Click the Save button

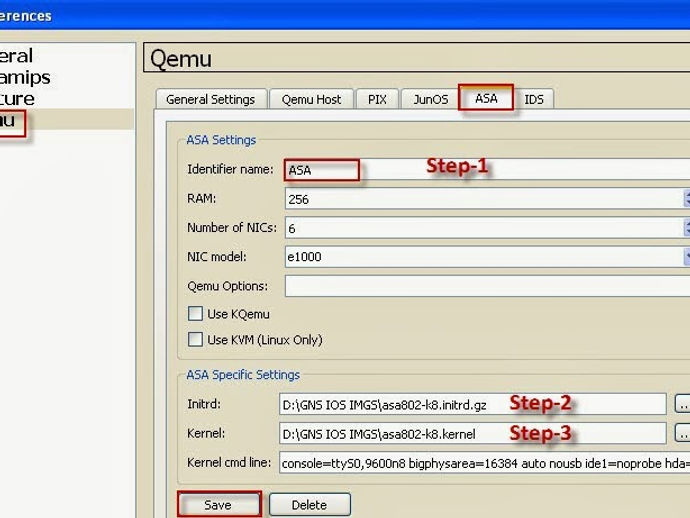219,504
